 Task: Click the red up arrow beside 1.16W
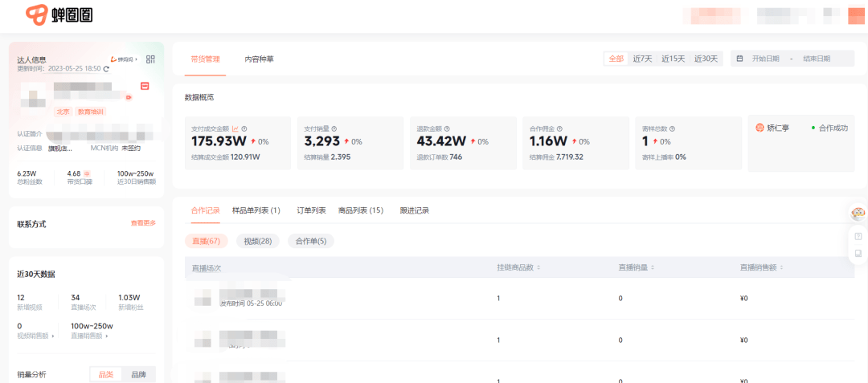(x=574, y=141)
